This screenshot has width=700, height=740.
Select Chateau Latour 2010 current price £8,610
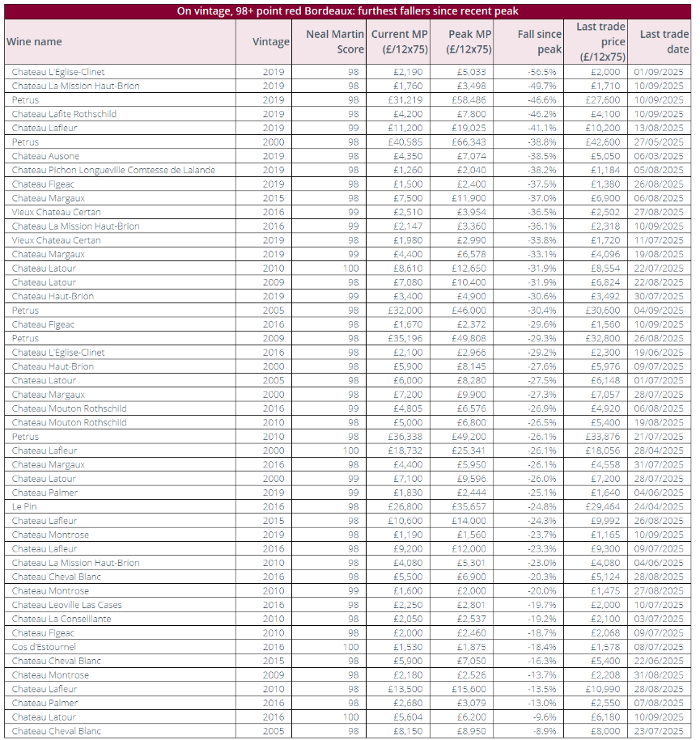408,268
